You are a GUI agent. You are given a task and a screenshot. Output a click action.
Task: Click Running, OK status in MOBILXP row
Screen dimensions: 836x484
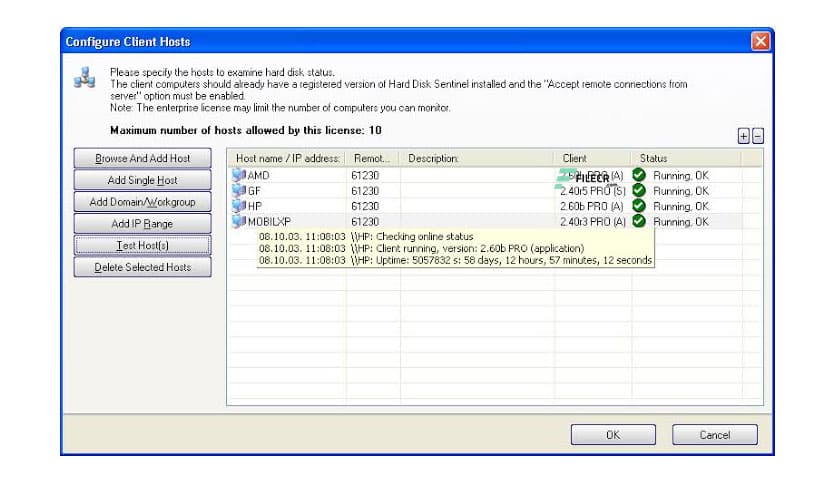pos(681,222)
